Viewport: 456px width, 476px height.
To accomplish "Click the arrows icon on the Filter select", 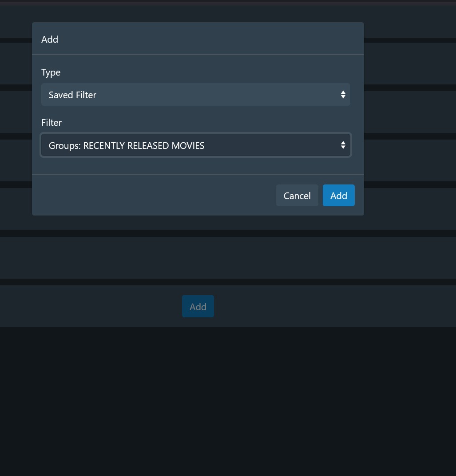I will pos(343,145).
